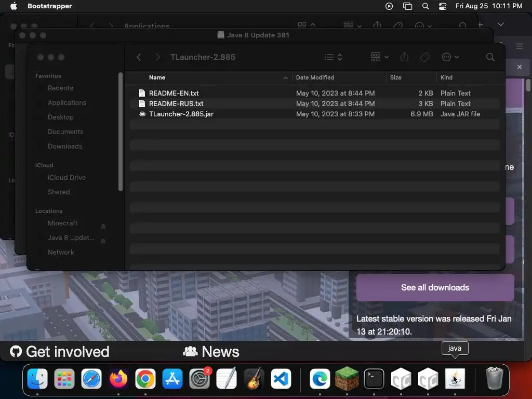This screenshot has height=399, width=532.
Task: Open Desktop in Finder sidebar
Action: [61, 117]
